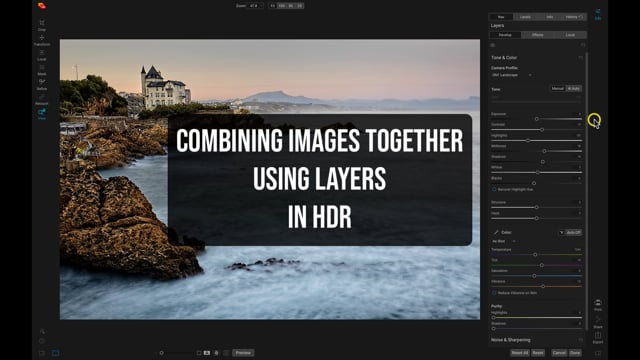
Task: Click the Contrast slider
Action: (x=537, y=129)
